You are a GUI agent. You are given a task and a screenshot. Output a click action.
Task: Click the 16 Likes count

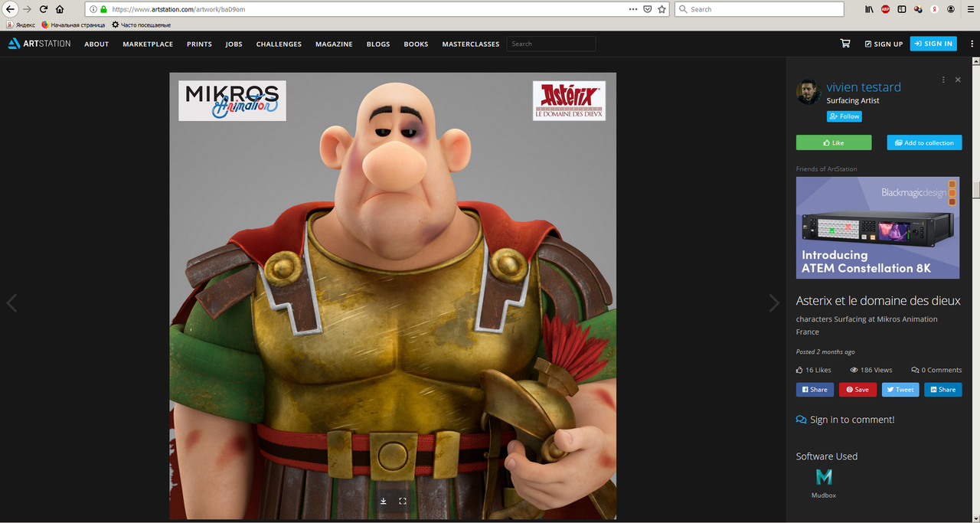(813, 370)
